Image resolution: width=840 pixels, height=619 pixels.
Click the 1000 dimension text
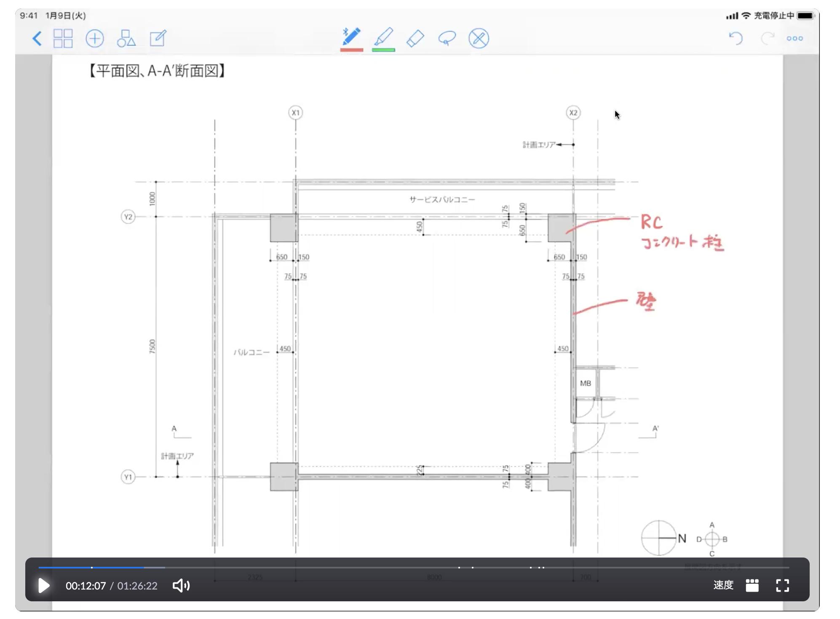tap(152, 199)
